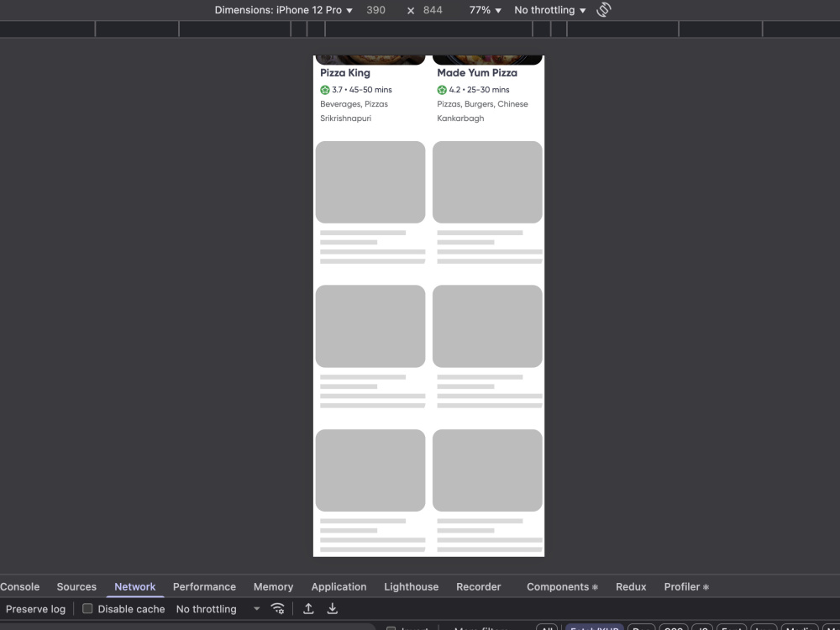Open the Recorder tab
Screen dimensions: 840x630
point(479,586)
